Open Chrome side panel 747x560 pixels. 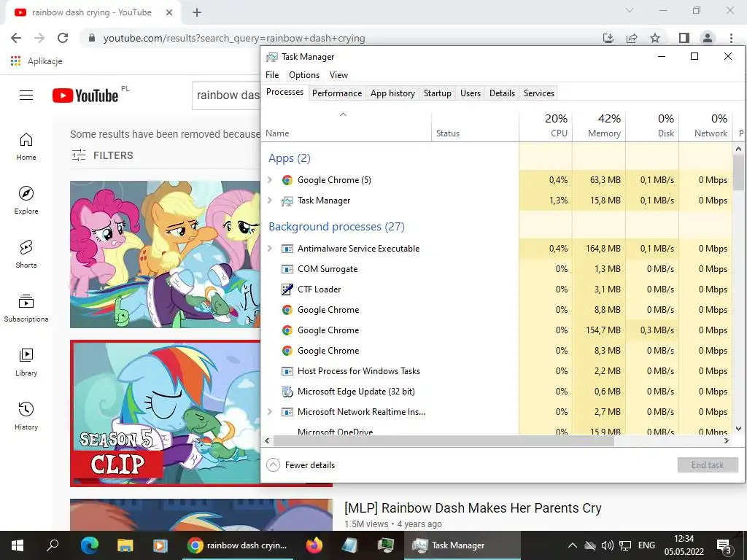click(x=684, y=38)
